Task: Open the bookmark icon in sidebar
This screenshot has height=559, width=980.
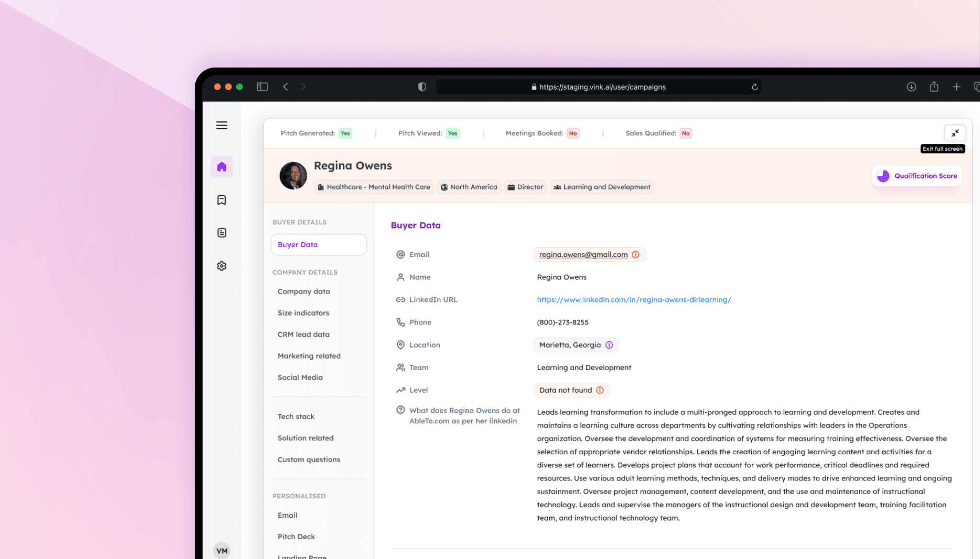Action: 221,200
